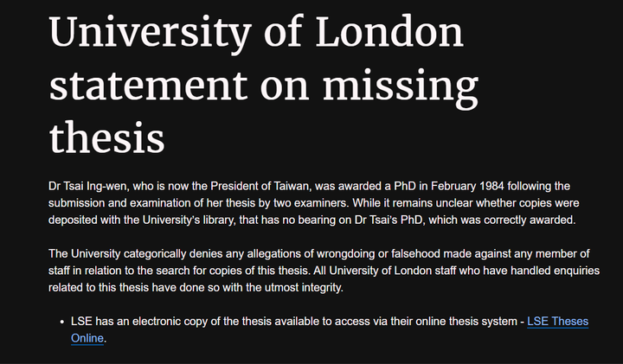
Task: Click the word 'thesis' in the headline
Action: 107,137
